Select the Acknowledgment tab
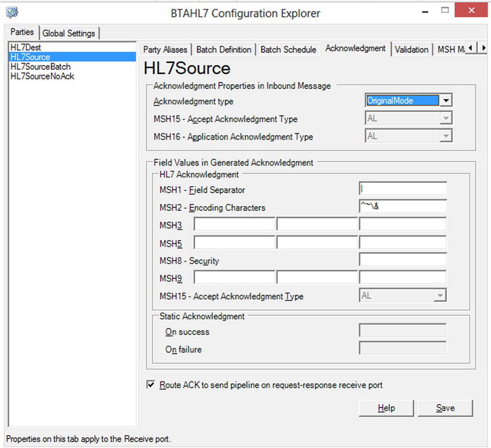491x448 pixels. tap(356, 48)
